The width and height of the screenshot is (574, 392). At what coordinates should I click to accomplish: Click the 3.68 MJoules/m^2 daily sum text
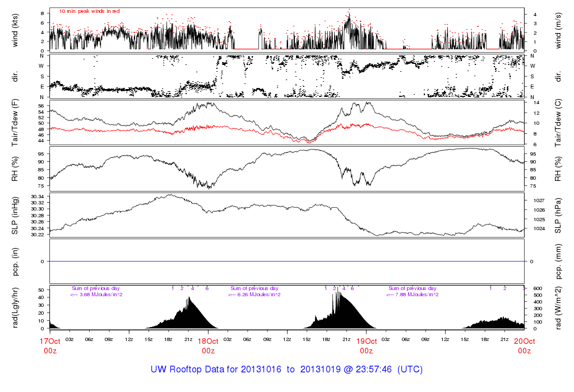coord(96,295)
